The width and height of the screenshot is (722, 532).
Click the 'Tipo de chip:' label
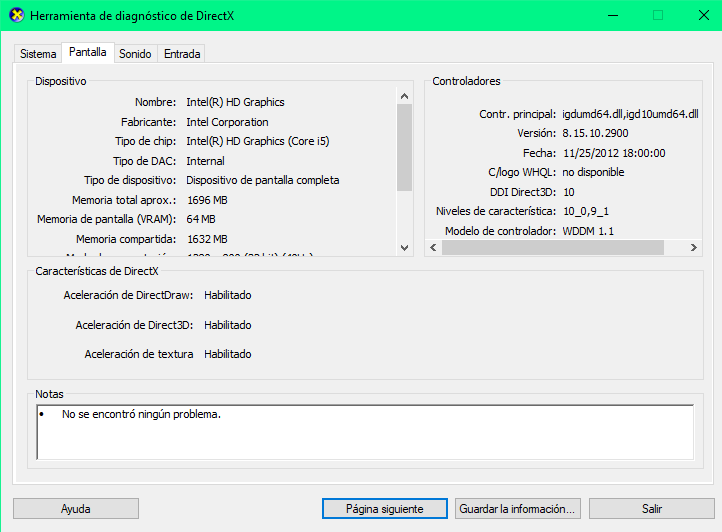tap(146, 141)
